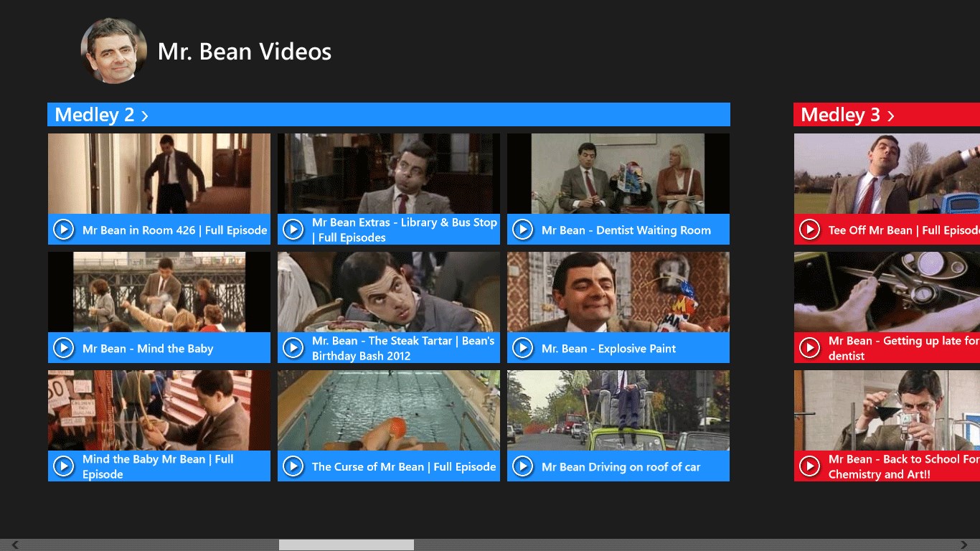The height and width of the screenshot is (551, 980).
Task: Select 'Mr. Bean - Explosive Paint' title
Action: click(608, 349)
